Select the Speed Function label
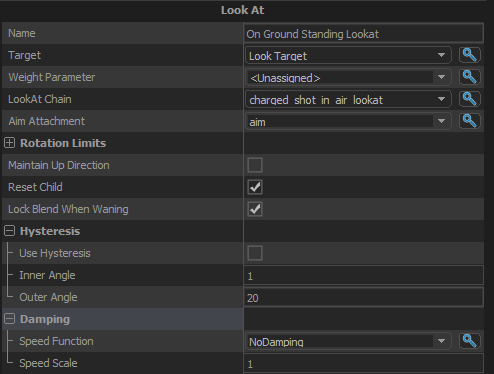The width and height of the screenshot is (494, 374). 56,341
